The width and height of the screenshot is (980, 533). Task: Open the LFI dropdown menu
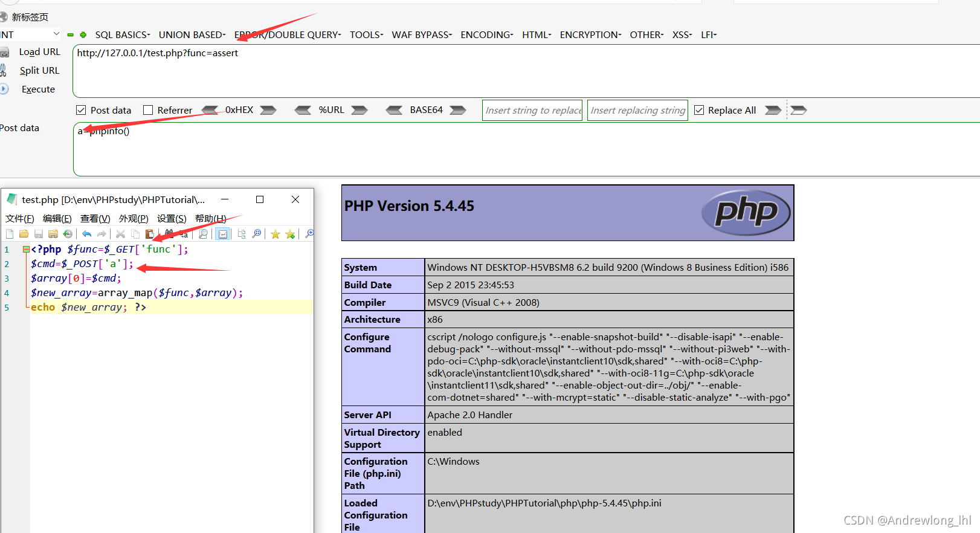[709, 35]
